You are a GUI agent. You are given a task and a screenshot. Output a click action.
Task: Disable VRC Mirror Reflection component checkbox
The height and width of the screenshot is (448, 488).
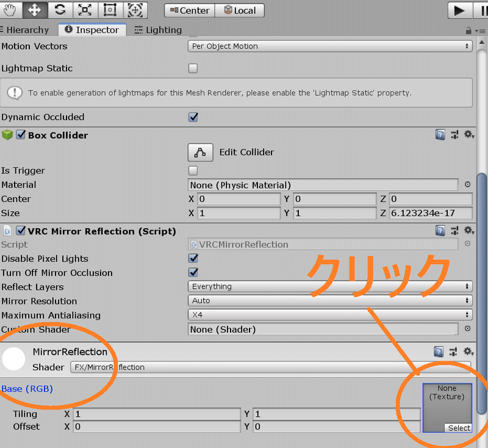click(x=21, y=231)
